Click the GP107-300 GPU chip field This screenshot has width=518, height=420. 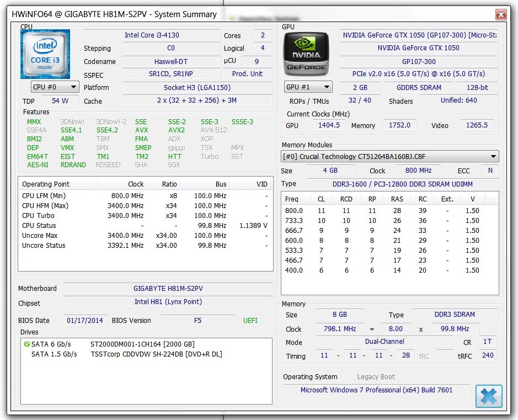coord(419,61)
